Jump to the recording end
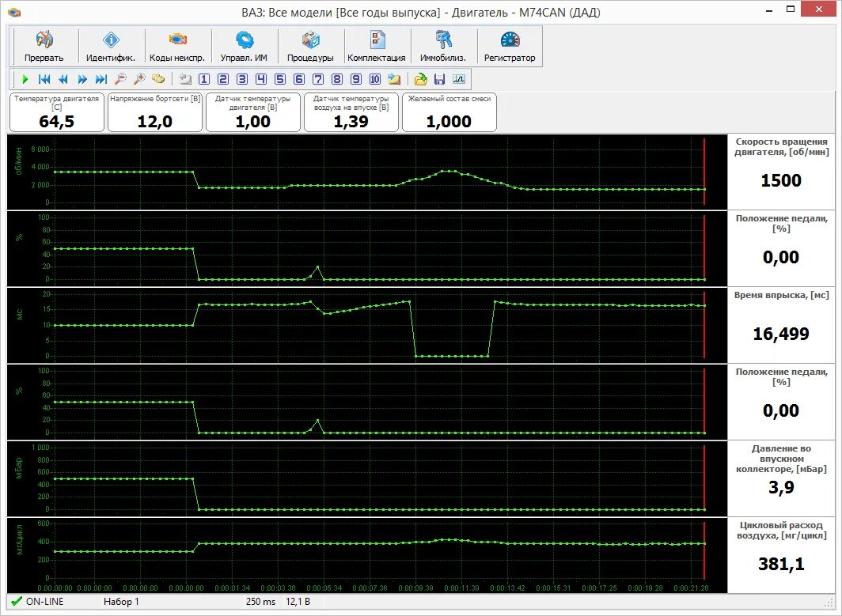The width and height of the screenshot is (842, 616). [101, 79]
